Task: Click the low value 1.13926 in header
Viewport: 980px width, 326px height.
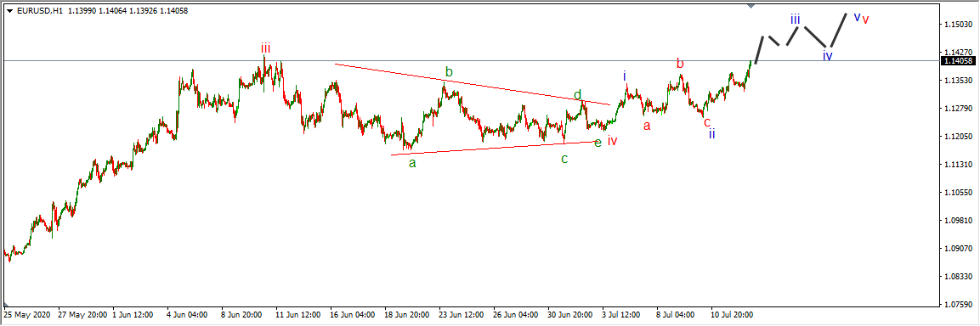Action: coord(143,11)
